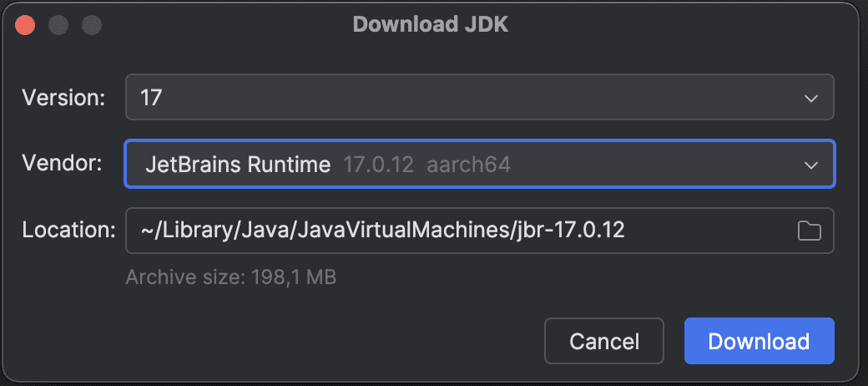
Task: Click the Version: label
Action: pyautogui.click(x=63, y=98)
